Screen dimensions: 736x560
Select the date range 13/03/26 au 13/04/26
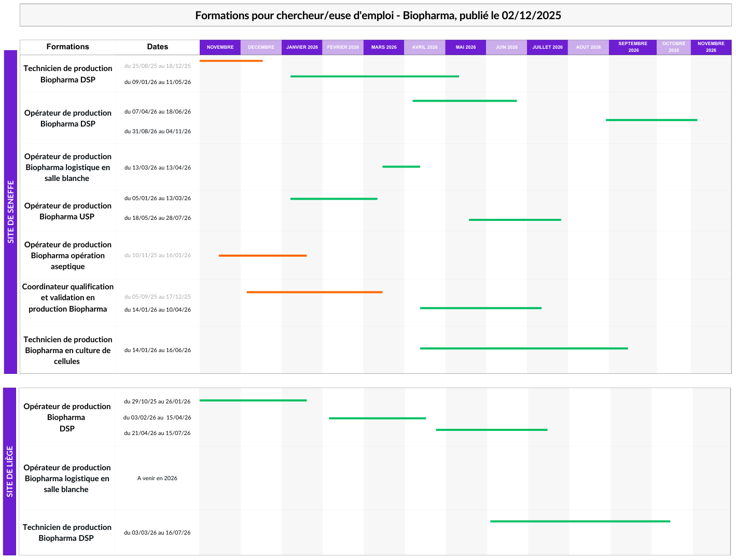(x=158, y=167)
